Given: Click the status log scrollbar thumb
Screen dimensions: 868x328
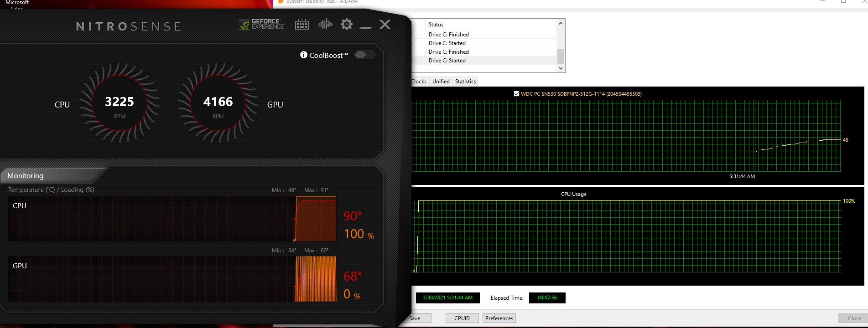Looking at the screenshot, I should tap(561, 56).
